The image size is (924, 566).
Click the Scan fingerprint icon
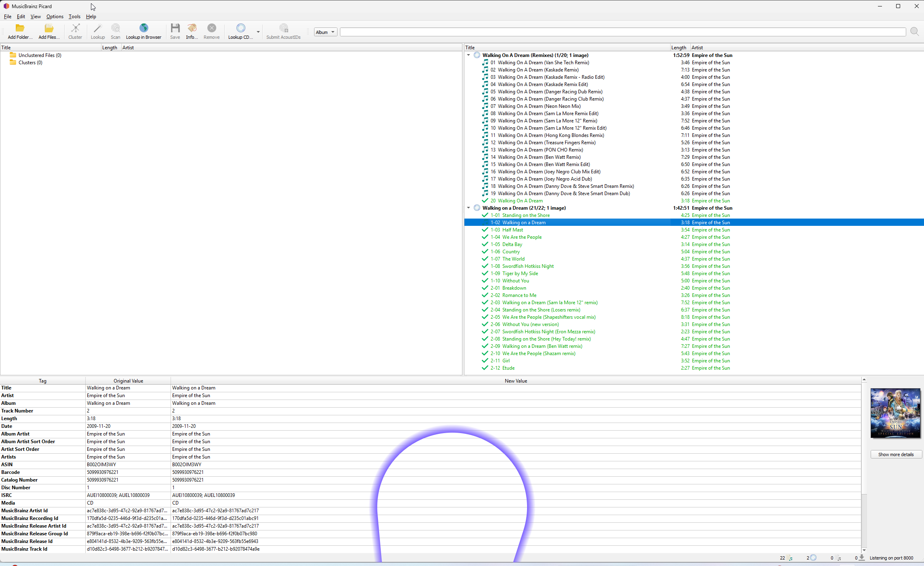(x=115, y=28)
